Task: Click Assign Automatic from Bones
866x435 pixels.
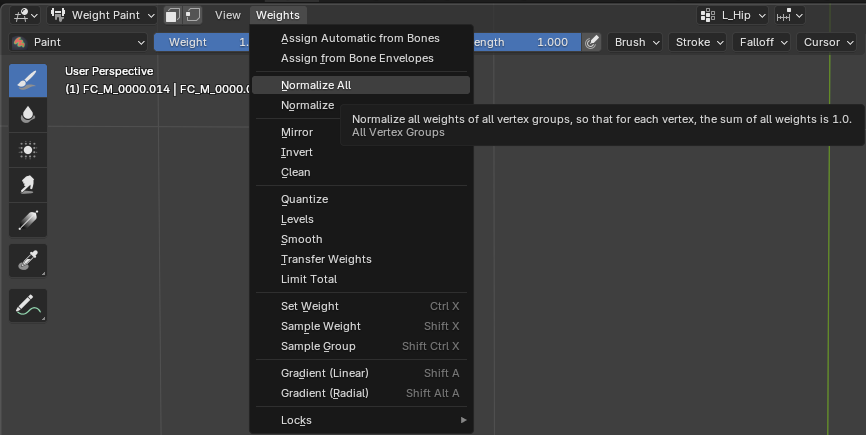Action: click(360, 38)
